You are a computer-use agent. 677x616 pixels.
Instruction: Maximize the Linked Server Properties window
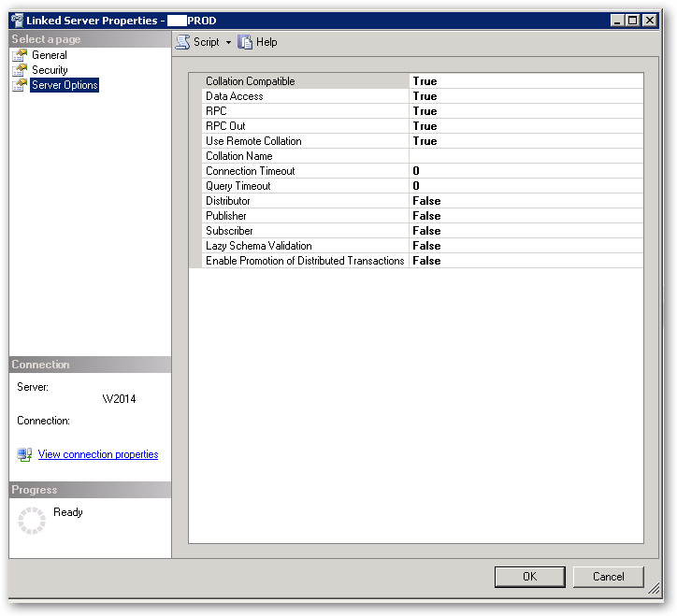click(632, 21)
